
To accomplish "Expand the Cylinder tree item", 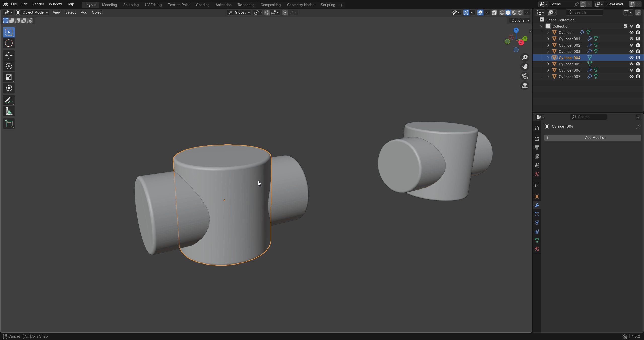I will [x=548, y=32].
